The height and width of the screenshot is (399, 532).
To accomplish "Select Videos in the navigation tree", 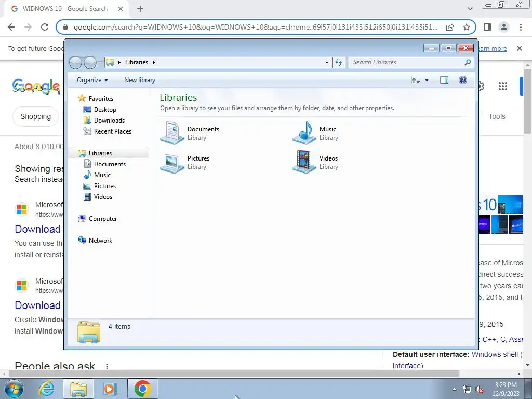I will coord(103,197).
